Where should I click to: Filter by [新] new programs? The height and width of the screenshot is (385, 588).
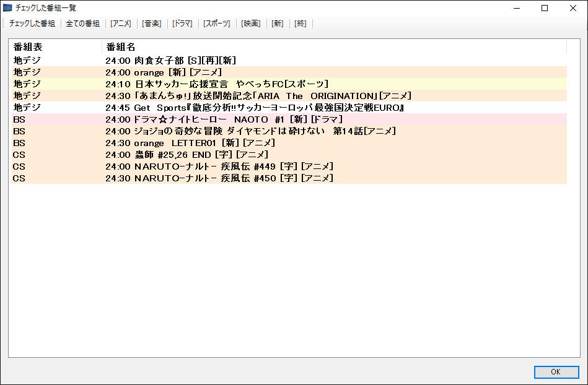(278, 24)
